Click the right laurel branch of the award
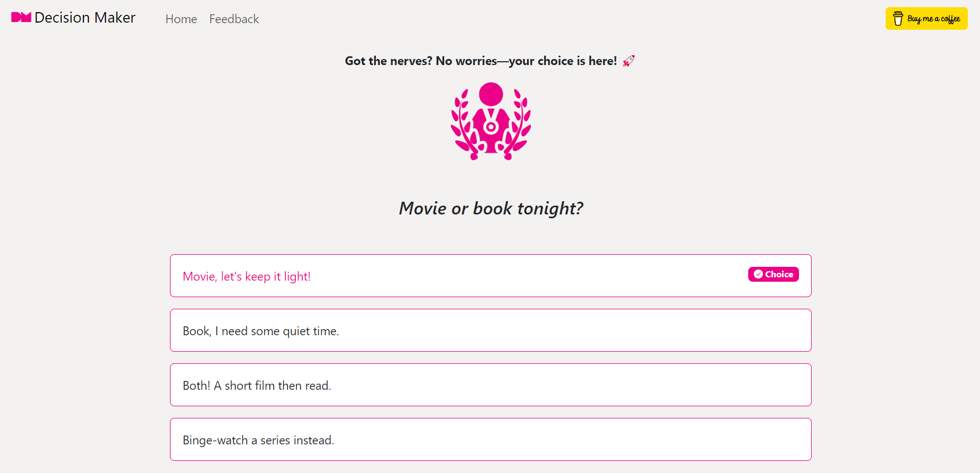The image size is (980, 473). tap(520, 124)
